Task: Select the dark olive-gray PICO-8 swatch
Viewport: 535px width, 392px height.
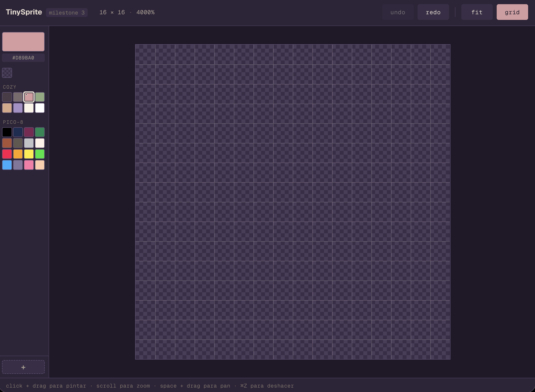Action: [18, 143]
